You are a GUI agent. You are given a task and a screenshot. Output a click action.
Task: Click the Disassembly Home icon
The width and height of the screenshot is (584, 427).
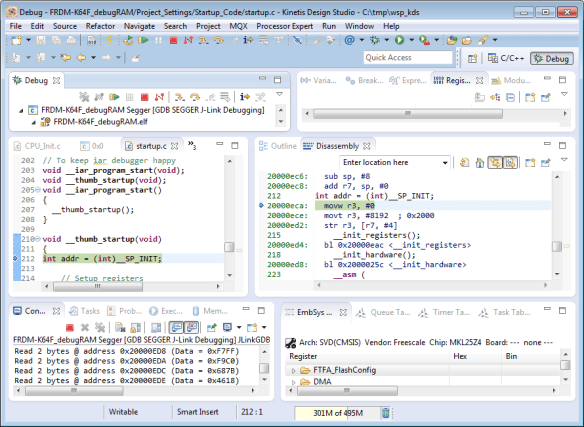coord(480,163)
